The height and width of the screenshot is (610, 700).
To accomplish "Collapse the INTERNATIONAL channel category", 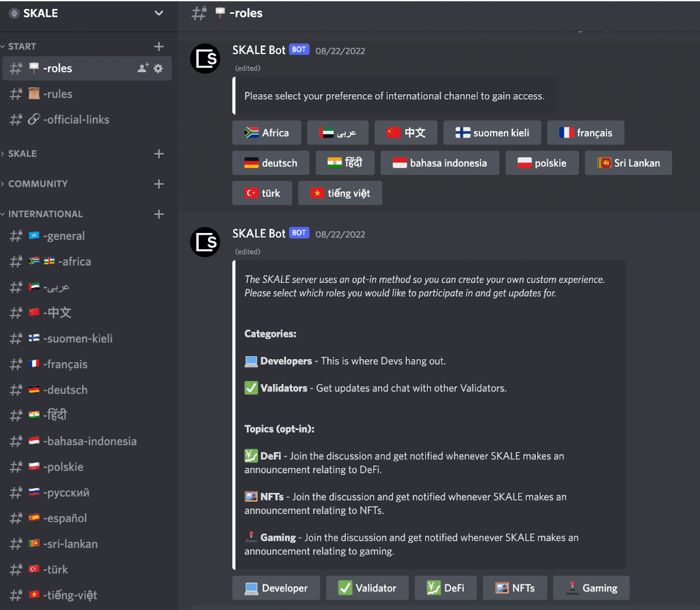I will tap(45, 214).
